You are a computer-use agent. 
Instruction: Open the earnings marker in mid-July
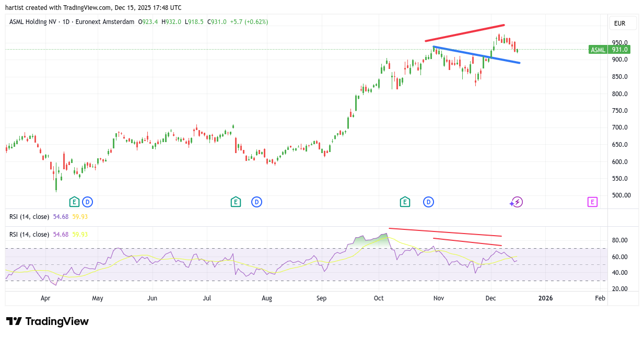236,202
